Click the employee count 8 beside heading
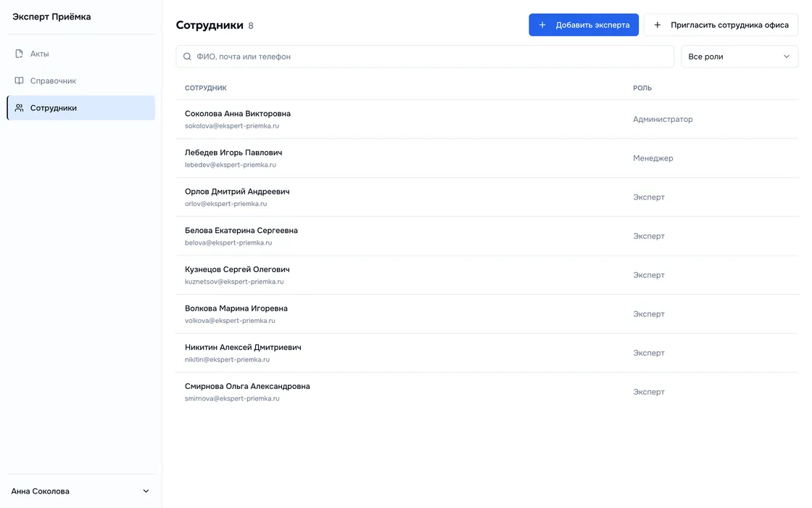 pos(251,26)
